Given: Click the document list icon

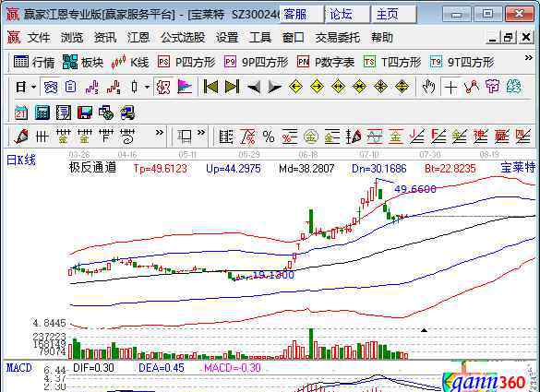Looking at the screenshot, I should click(x=70, y=87).
